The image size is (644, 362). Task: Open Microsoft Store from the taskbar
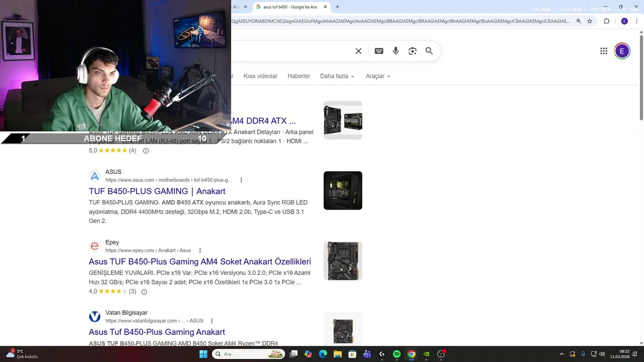point(353,354)
